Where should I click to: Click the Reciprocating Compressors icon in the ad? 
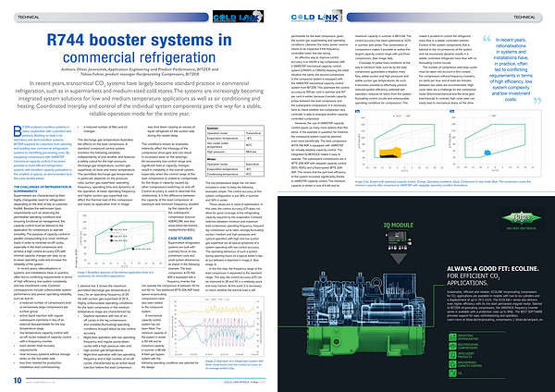[452, 346]
